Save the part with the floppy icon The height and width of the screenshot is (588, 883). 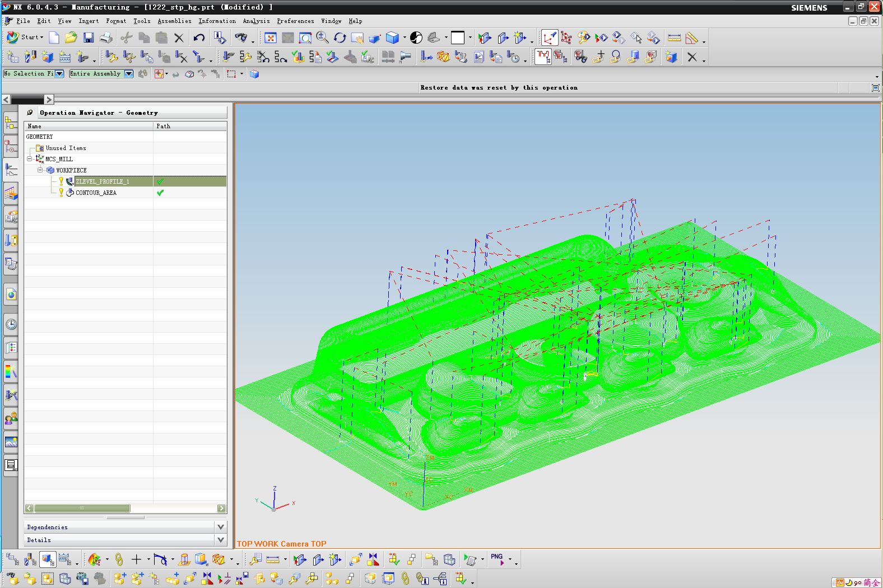(x=88, y=38)
